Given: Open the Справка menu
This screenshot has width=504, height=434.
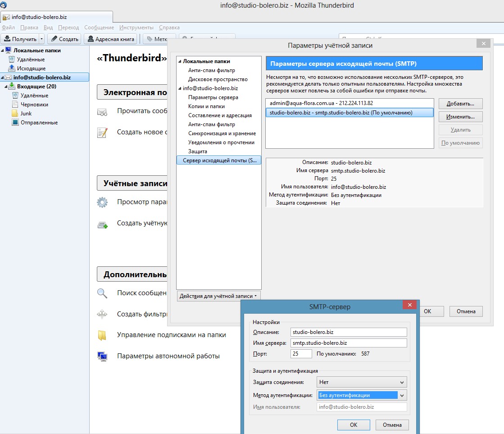Looking at the screenshot, I should [169, 27].
